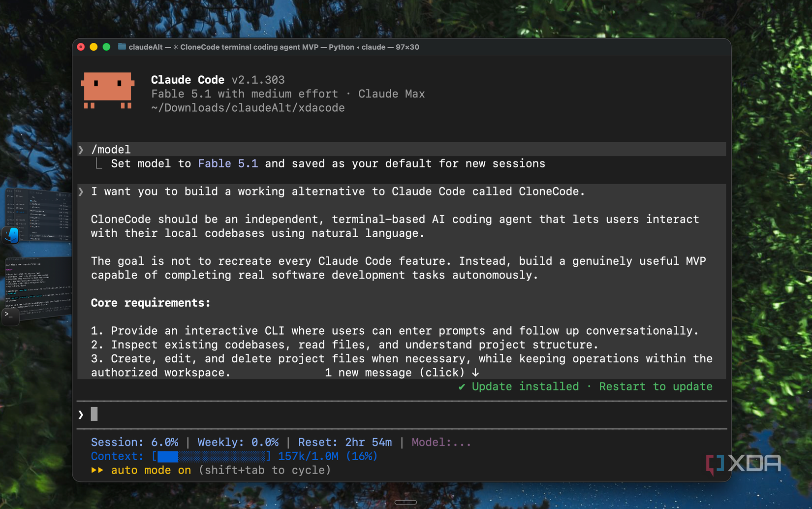The height and width of the screenshot is (509, 812).
Task: Click the down arrow after new message
Action: [475, 373]
